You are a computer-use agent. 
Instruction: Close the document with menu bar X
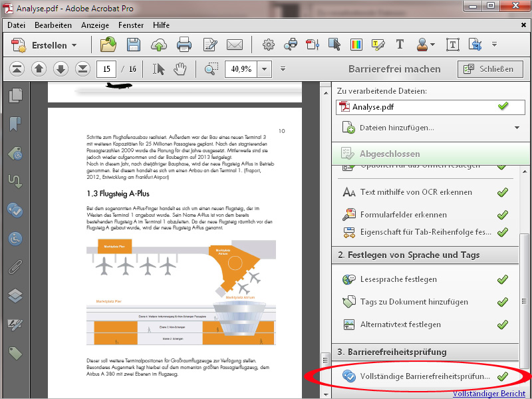(523, 25)
